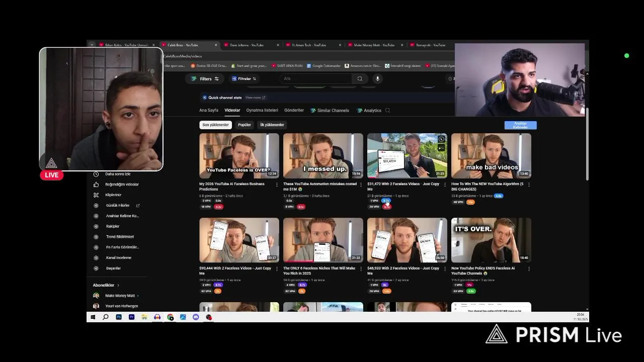Open the Similar Channels tab
The image size is (644, 362).
[330, 110]
